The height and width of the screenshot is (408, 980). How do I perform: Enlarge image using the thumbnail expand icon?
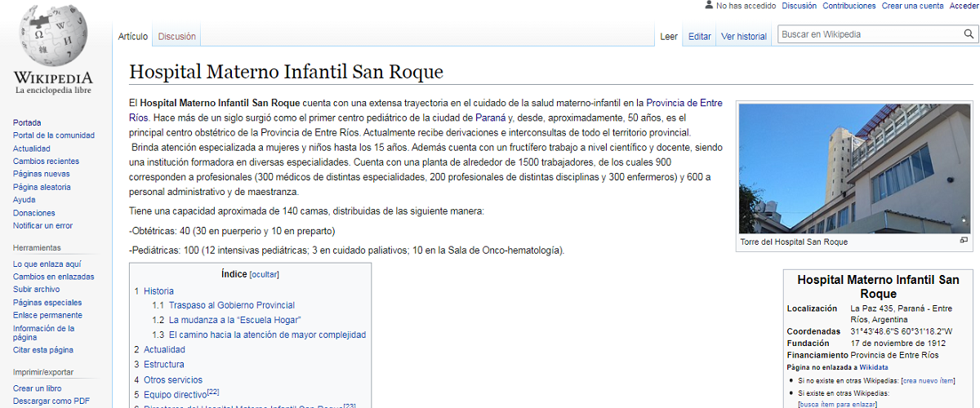964,241
